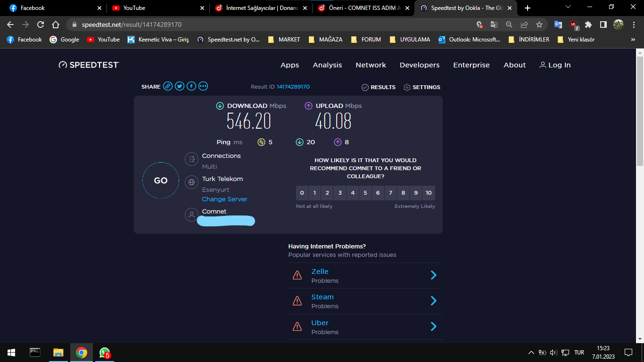Open the Windows Start menu
The height and width of the screenshot is (362, 644).
(11, 353)
